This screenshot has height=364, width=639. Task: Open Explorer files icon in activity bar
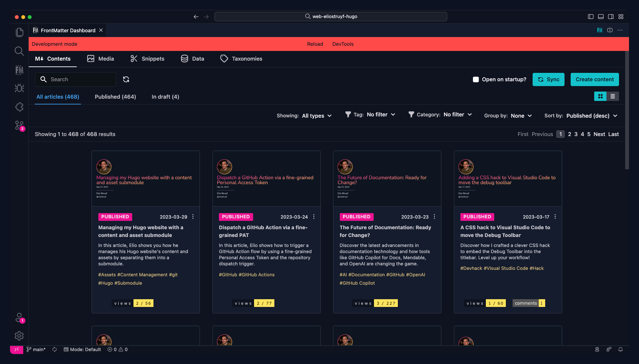19,32
